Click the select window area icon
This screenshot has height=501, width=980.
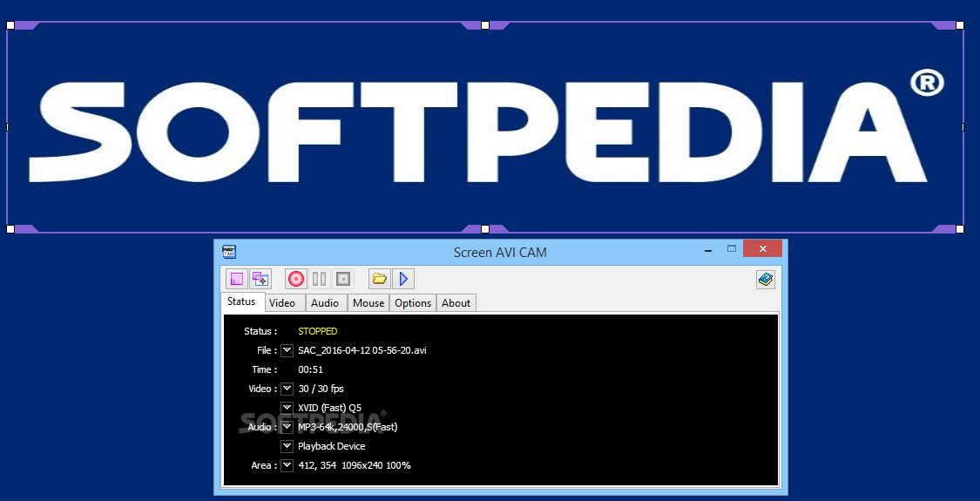click(260, 278)
